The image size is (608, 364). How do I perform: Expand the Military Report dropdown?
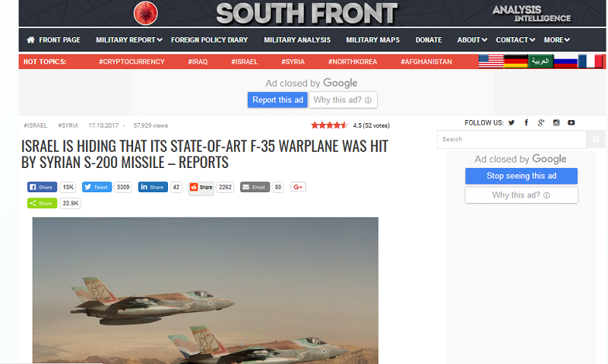coord(129,40)
